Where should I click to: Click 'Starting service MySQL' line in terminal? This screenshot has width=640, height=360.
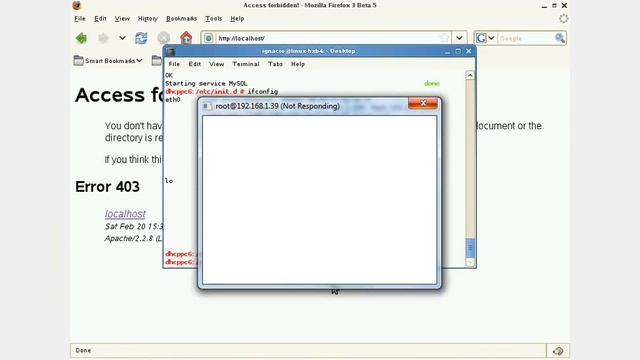pyautogui.click(x=206, y=83)
